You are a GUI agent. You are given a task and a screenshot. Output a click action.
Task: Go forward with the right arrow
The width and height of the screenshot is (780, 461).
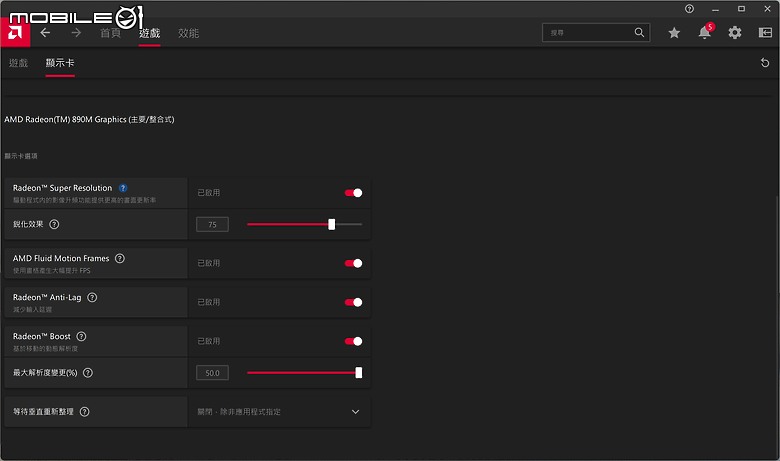[76, 33]
